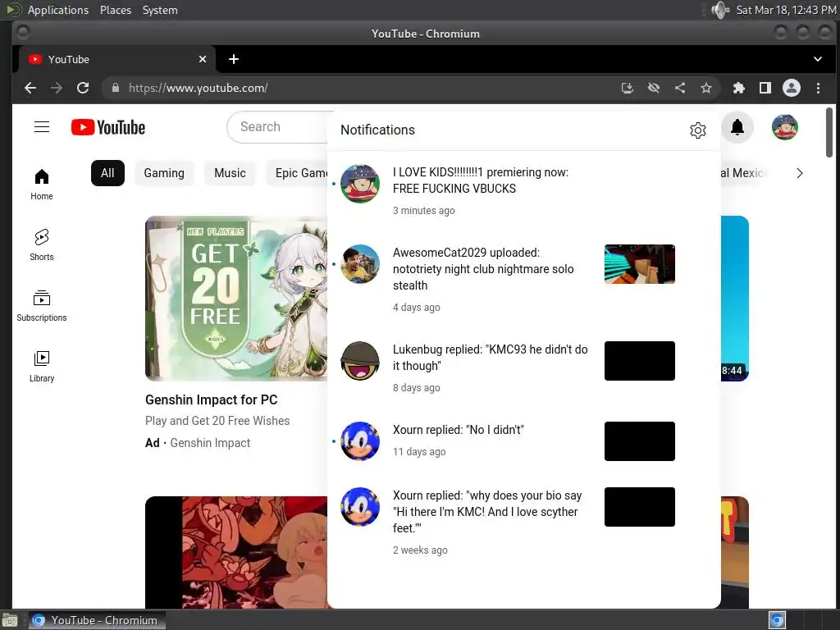840x630 pixels.
Task: Open Xourn 'No I didn't' notification
Action: (x=524, y=441)
